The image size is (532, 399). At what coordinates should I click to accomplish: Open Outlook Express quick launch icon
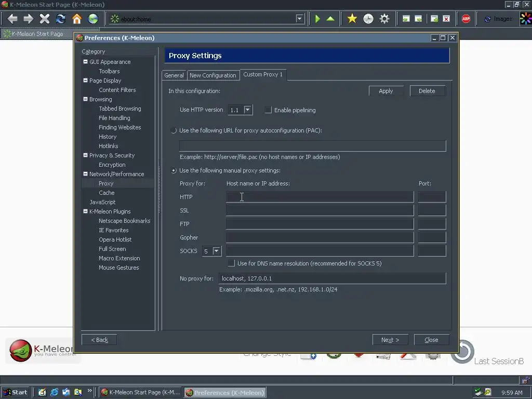coord(66,392)
